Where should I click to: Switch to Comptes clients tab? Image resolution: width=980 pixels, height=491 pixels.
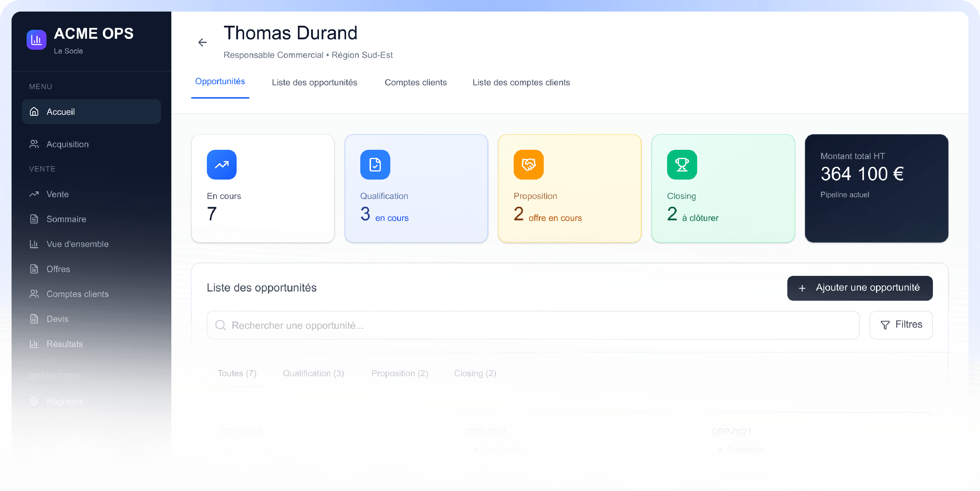[415, 83]
